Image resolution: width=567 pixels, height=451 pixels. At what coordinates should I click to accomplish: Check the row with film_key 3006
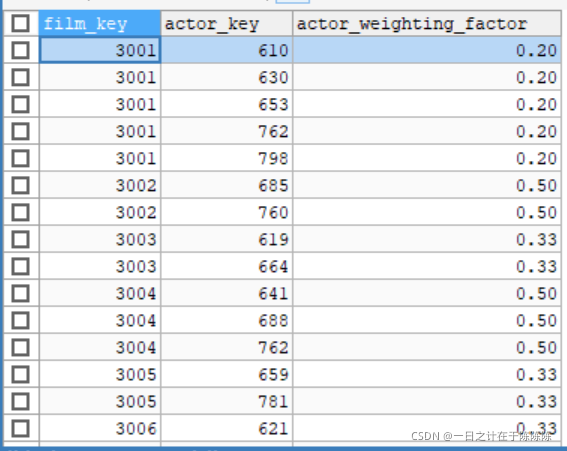point(20,429)
